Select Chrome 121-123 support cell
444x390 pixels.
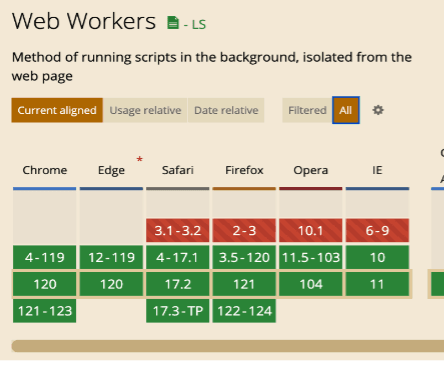point(45,311)
